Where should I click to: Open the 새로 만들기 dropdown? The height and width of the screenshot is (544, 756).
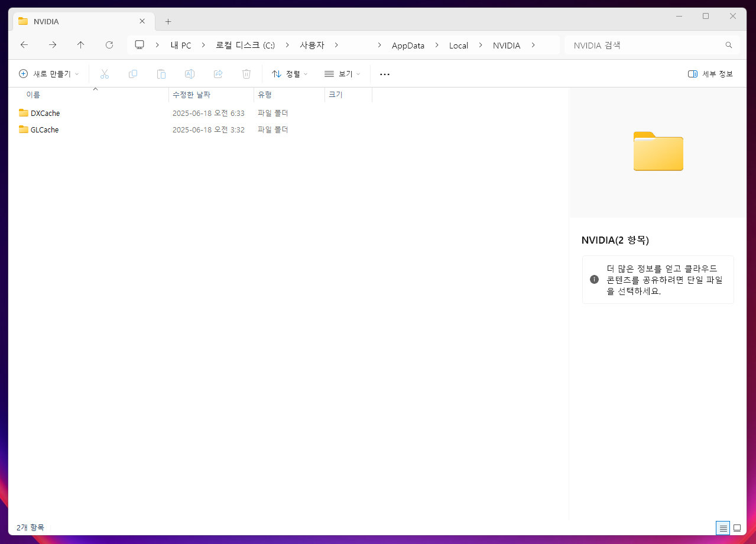coord(49,74)
